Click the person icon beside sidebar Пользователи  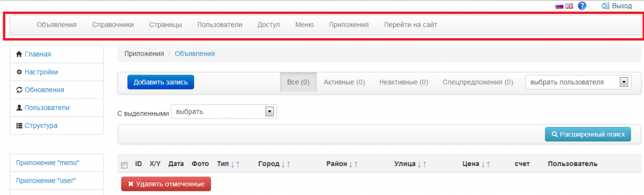tap(19, 108)
